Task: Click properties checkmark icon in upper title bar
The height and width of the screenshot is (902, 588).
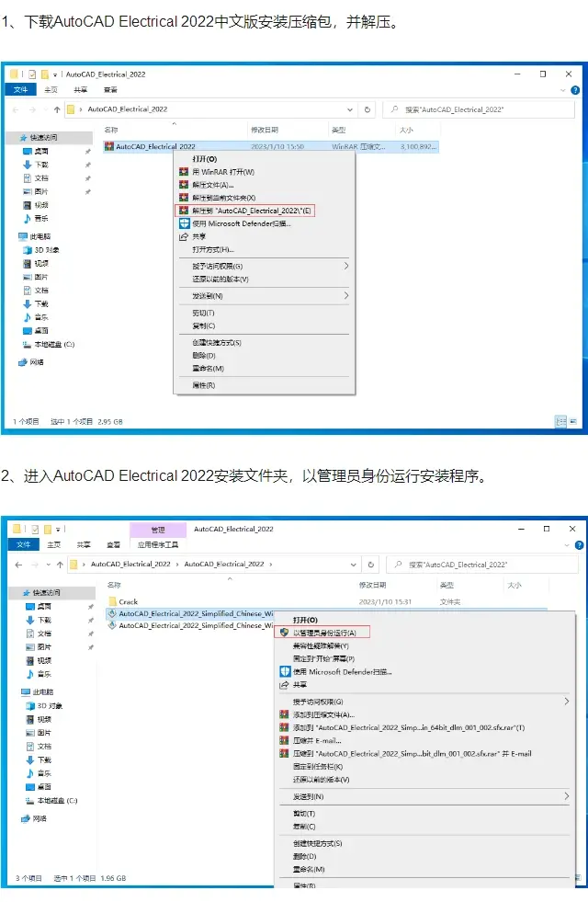Action: click(x=32, y=74)
